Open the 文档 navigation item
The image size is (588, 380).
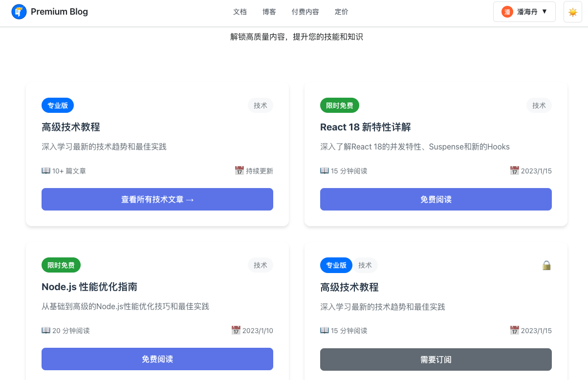coord(240,12)
